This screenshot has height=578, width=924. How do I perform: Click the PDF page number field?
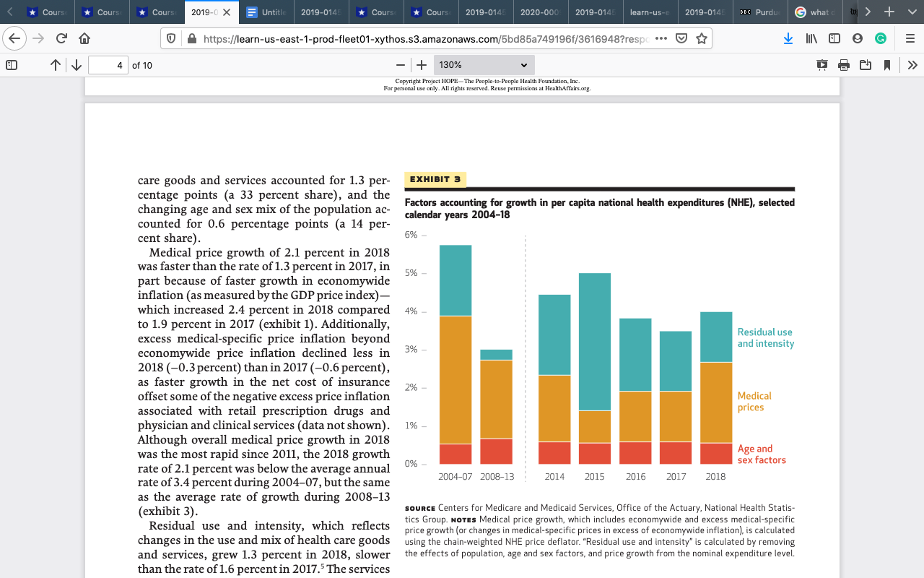point(108,65)
